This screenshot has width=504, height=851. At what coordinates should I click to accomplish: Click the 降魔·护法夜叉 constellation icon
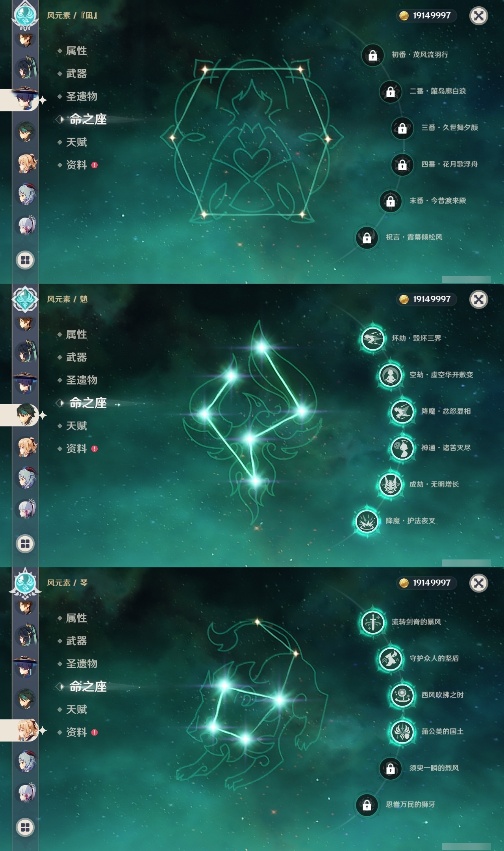[x=367, y=521]
